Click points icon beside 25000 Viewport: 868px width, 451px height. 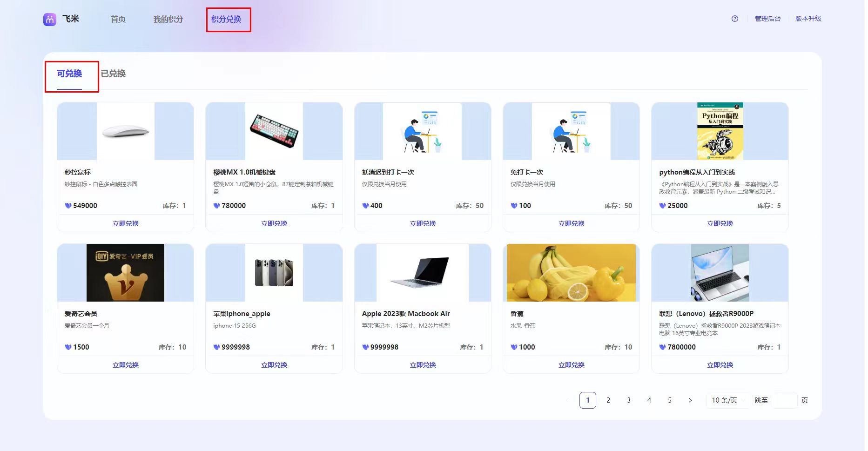pos(662,206)
